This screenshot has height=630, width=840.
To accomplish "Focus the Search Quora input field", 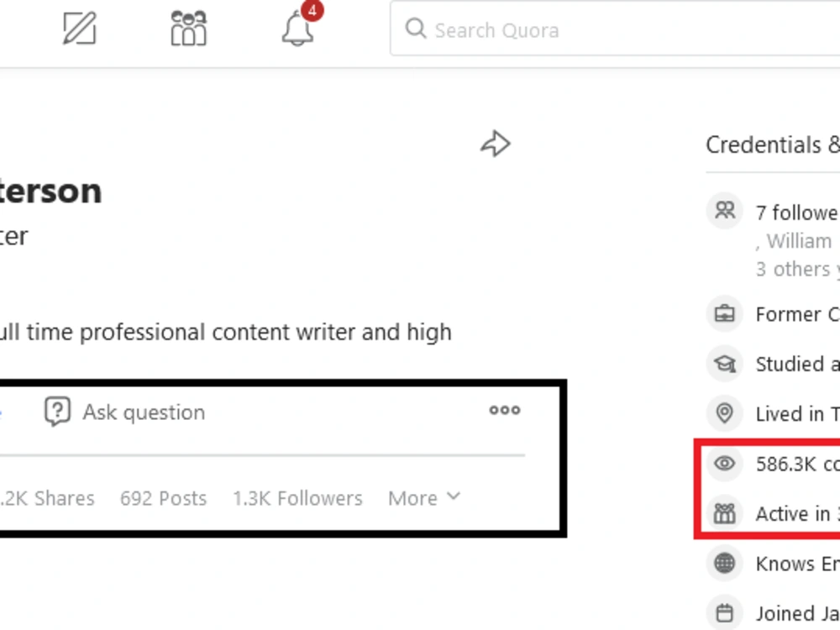I will pos(615,29).
